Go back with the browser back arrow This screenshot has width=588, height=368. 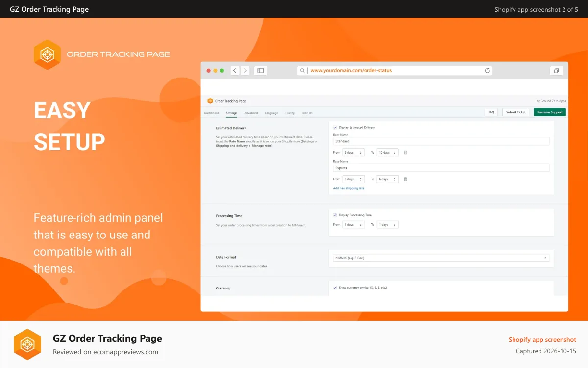[235, 71]
